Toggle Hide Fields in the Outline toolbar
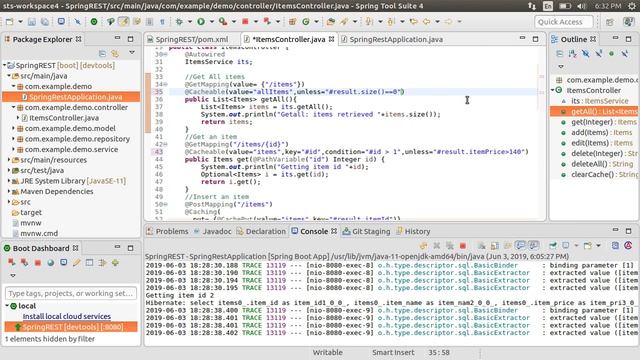Image resolution: width=640 pixels, height=360 pixels. pos(586,53)
